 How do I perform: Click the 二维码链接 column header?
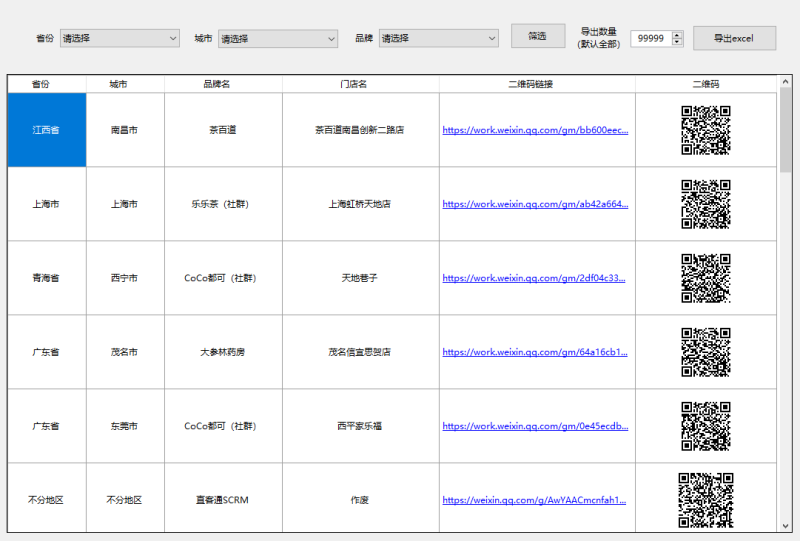[x=537, y=84]
